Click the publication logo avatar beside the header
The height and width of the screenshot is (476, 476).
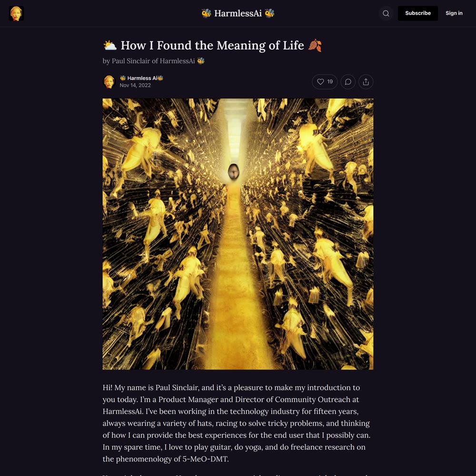[16, 13]
